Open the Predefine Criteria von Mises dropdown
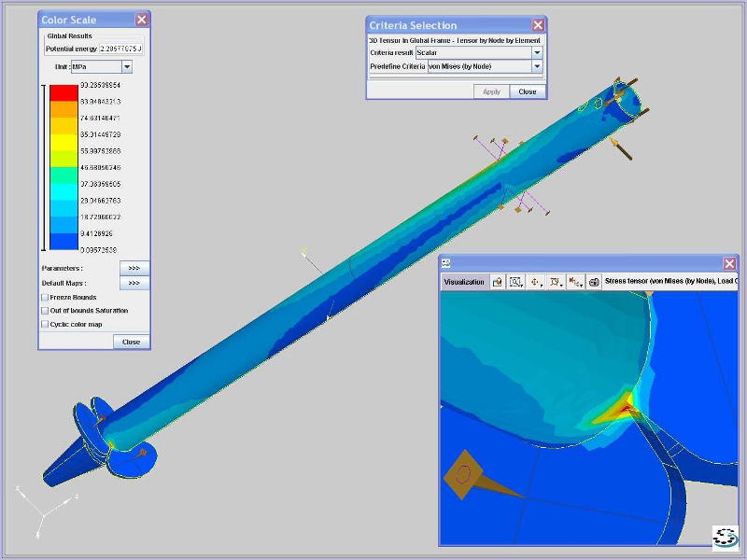747x560 pixels. pyautogui.click(x=537, y=66)
